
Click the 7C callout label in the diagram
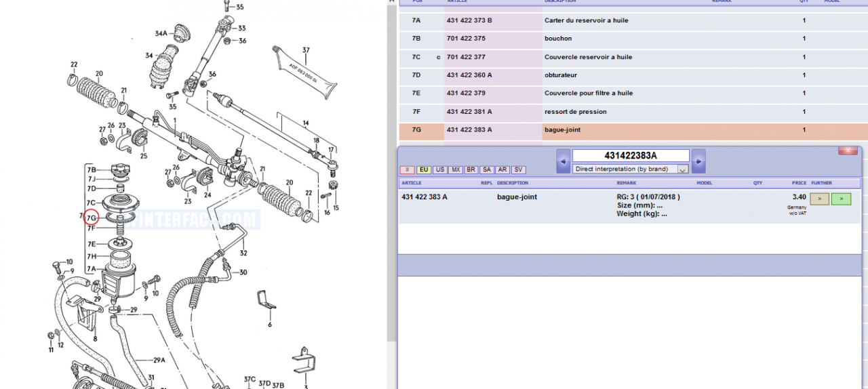click(x=92, y=203)
